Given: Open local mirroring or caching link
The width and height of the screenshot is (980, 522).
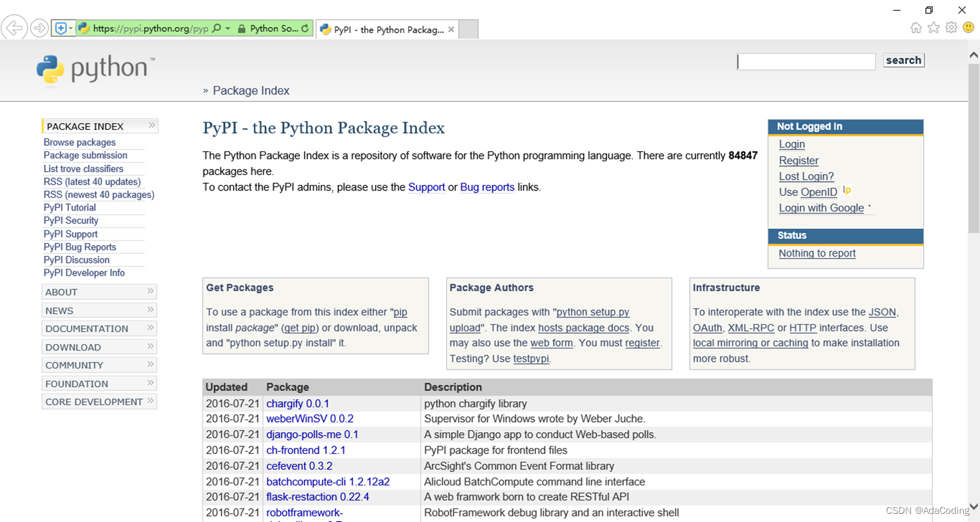Looking at the screenshot, I should point(750,343).
